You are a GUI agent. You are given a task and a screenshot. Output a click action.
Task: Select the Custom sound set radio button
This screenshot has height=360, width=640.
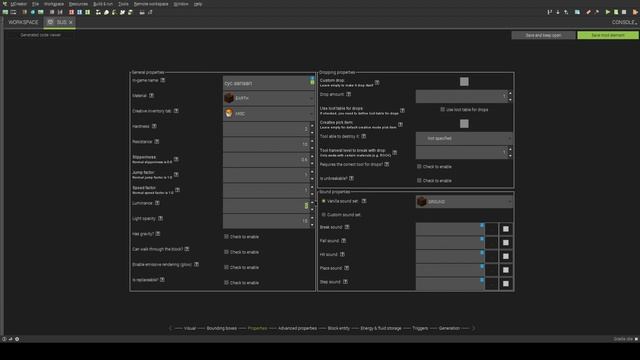[324, 215]
